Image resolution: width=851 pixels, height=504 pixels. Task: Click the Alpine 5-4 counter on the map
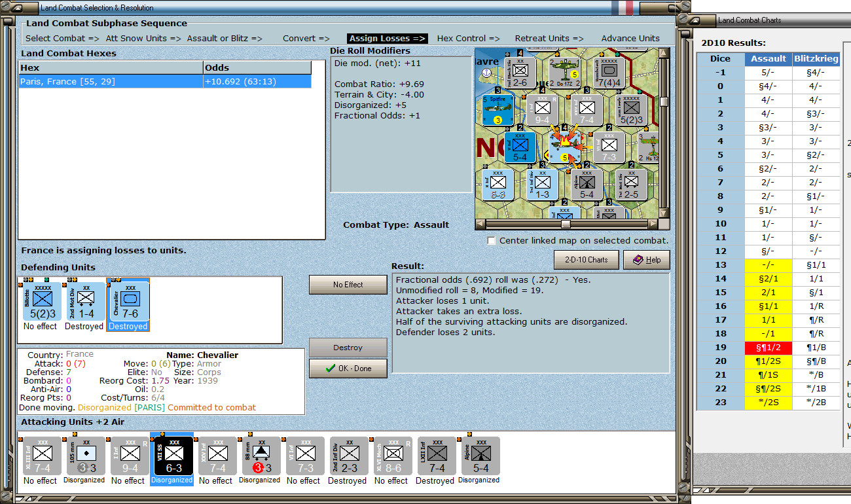click(587, 184)
